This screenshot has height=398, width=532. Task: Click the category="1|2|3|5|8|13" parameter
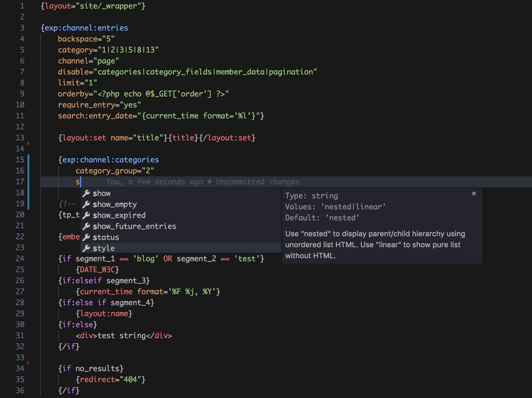(108, 50)
